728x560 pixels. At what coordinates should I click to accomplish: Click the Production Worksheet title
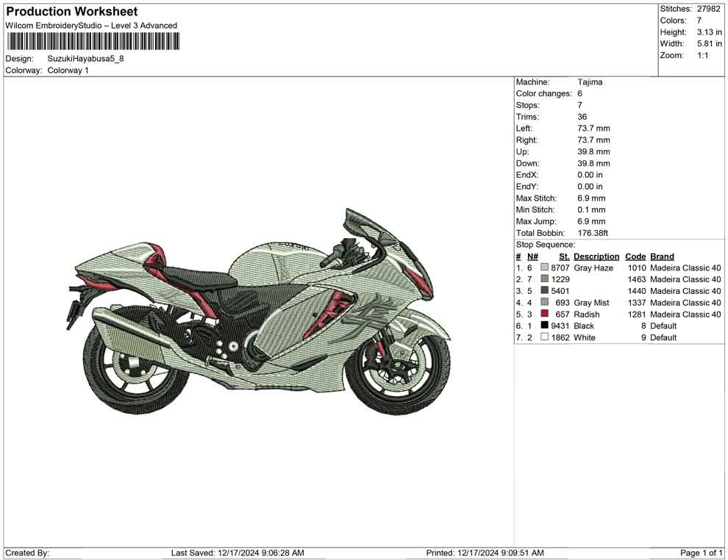[x=71, y=11]
